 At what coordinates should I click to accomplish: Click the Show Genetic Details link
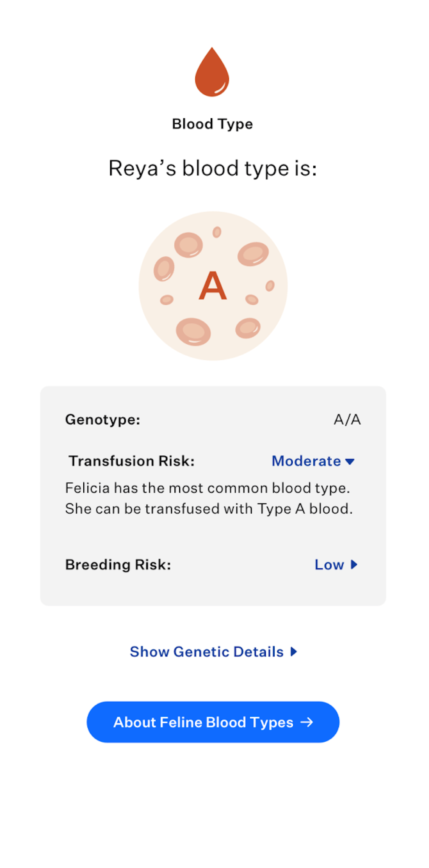(207, 652)
